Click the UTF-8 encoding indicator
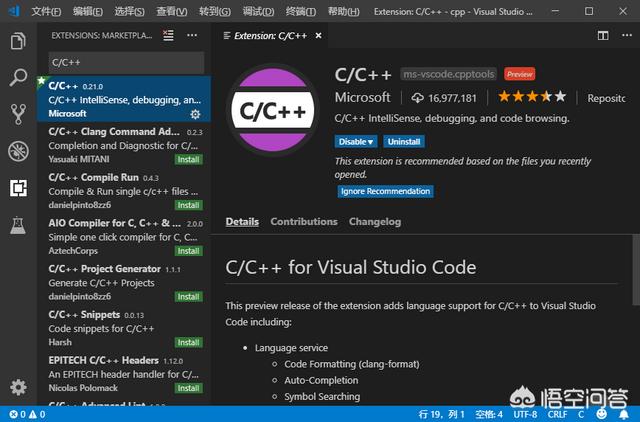This screenshot has height=422, width=640. tap(525, 415)
